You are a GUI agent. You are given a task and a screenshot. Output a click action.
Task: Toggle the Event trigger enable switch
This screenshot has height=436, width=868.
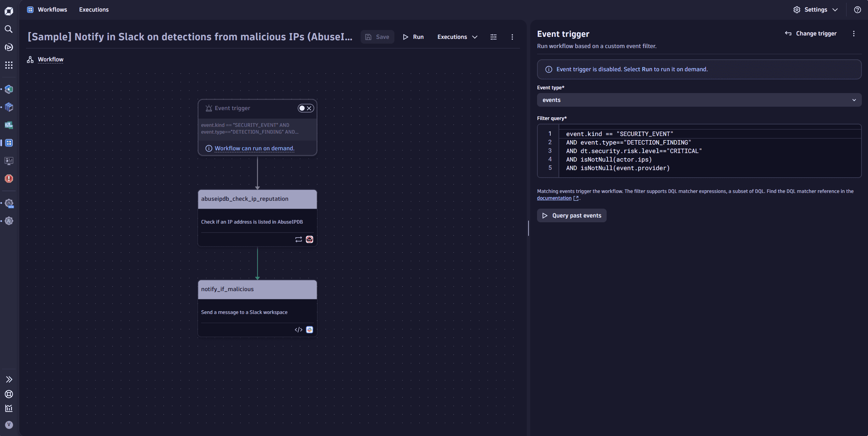pyautogui.click(x=305, y=108)
